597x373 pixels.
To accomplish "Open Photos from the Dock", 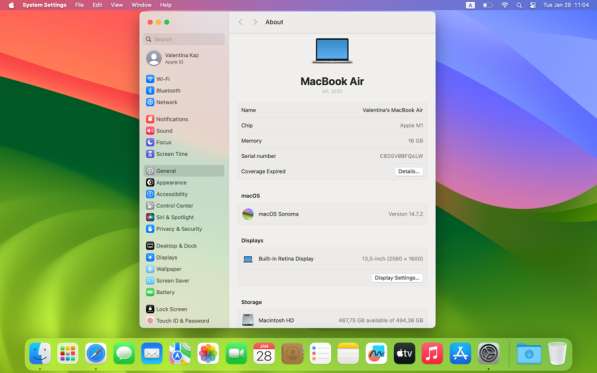I will [208, 354].
